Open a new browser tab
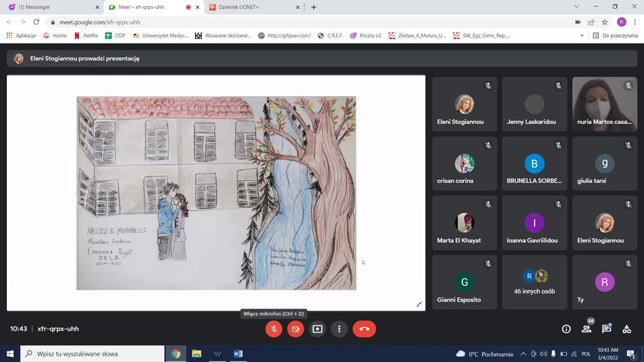 pos(314,7)
